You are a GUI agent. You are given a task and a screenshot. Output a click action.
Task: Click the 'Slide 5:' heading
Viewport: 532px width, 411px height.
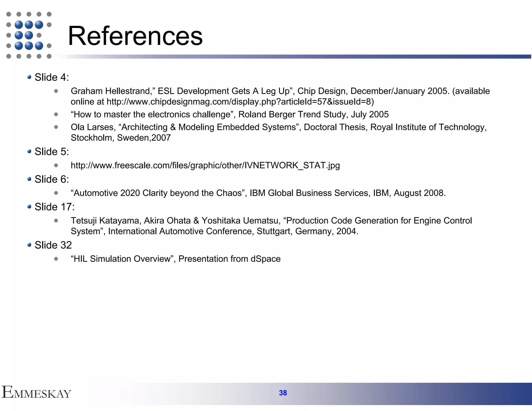click(x=52, y=152)
